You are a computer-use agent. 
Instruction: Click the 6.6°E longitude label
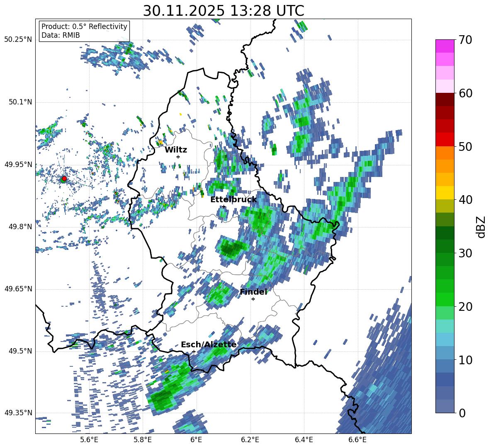tap(357, 440)
